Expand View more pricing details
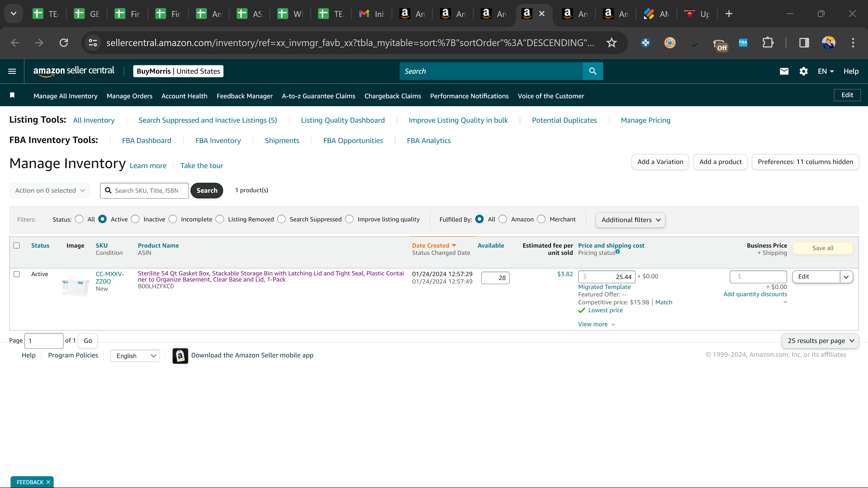Viewport: 868px width, 488px height. [x=597, y=324]
